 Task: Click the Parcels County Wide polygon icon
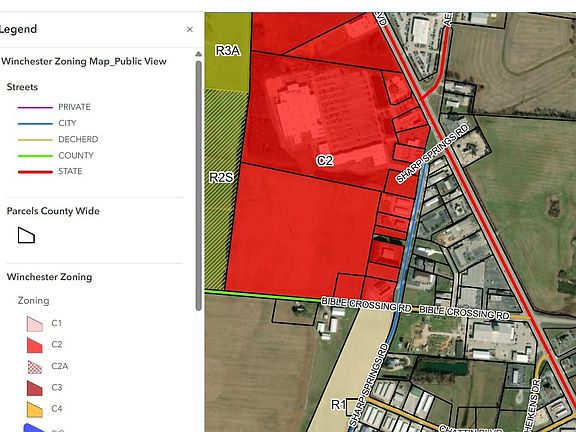(26, 235)
